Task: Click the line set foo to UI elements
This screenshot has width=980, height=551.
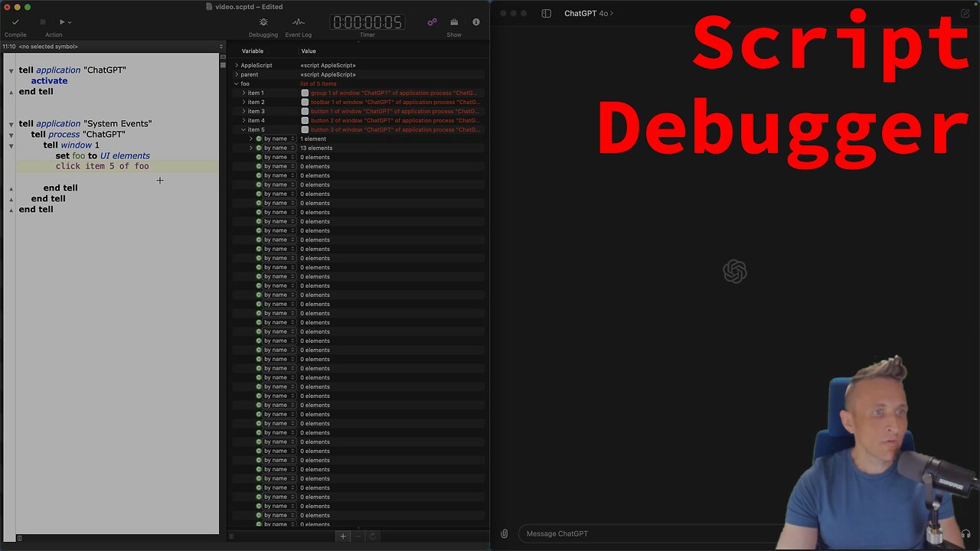Action: (x=103, y=155)
